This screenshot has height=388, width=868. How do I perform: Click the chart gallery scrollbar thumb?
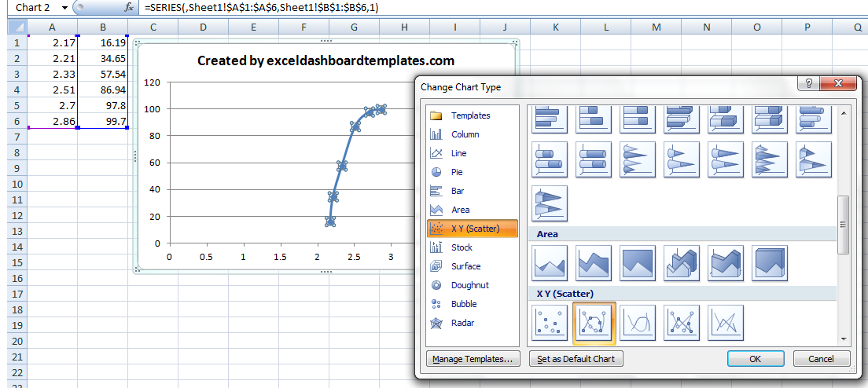pyautogui.click(x=844, y=225)
